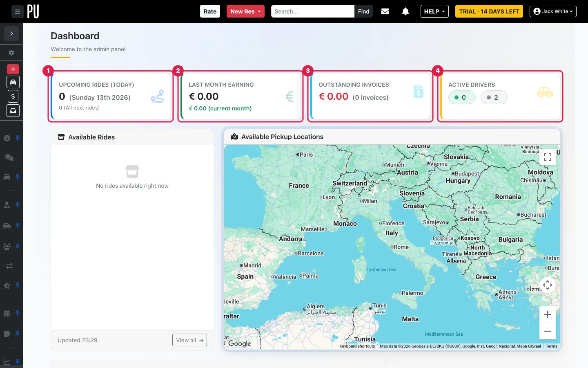Open sidebar settings gear

click(x=11, y=53)
